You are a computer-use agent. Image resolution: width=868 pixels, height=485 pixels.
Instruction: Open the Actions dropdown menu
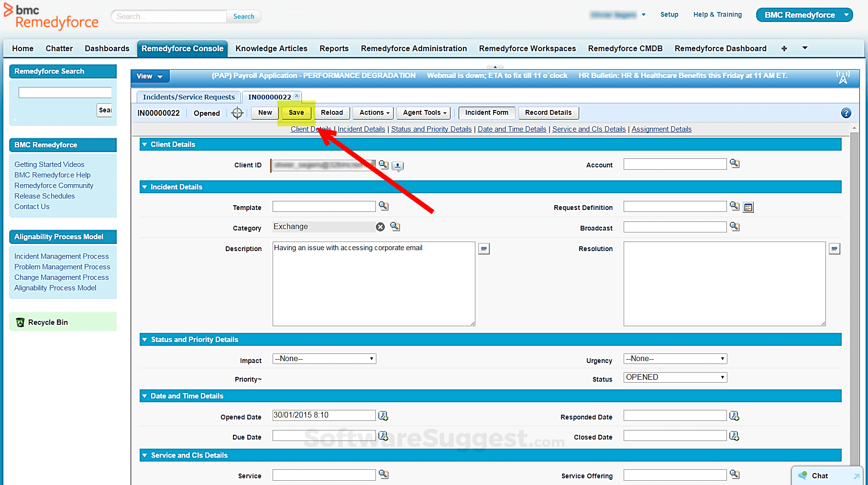click(373, 113)
